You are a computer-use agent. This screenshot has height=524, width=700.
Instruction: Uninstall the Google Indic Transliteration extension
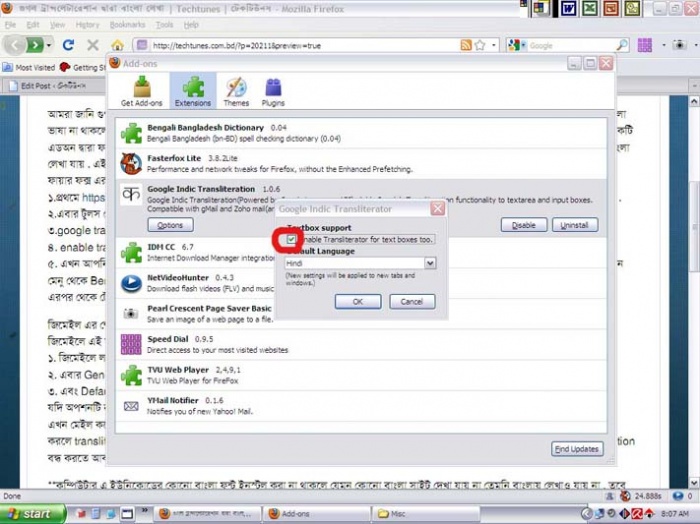click(x=575, y=225)
